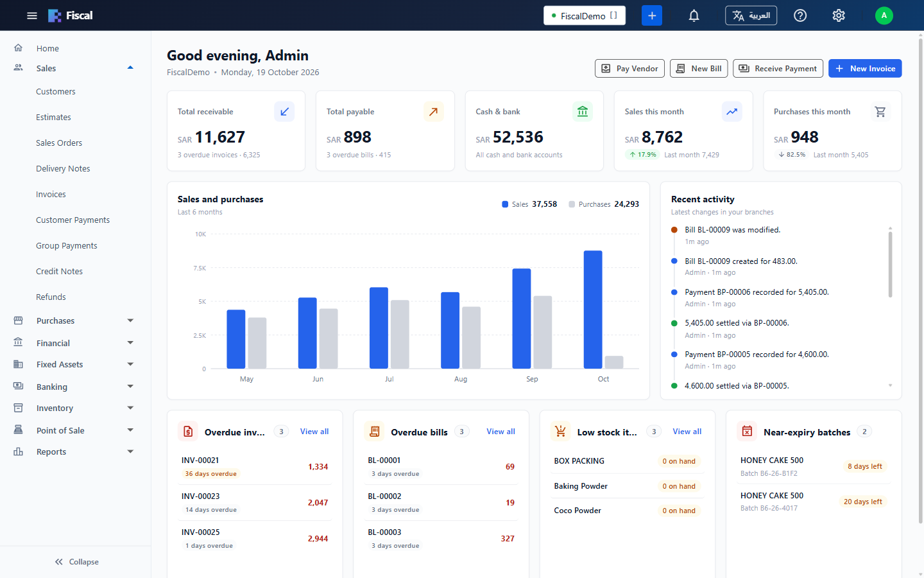Open the notifications bell
Screen dimensions: 924x578
[x=694, y=15]
